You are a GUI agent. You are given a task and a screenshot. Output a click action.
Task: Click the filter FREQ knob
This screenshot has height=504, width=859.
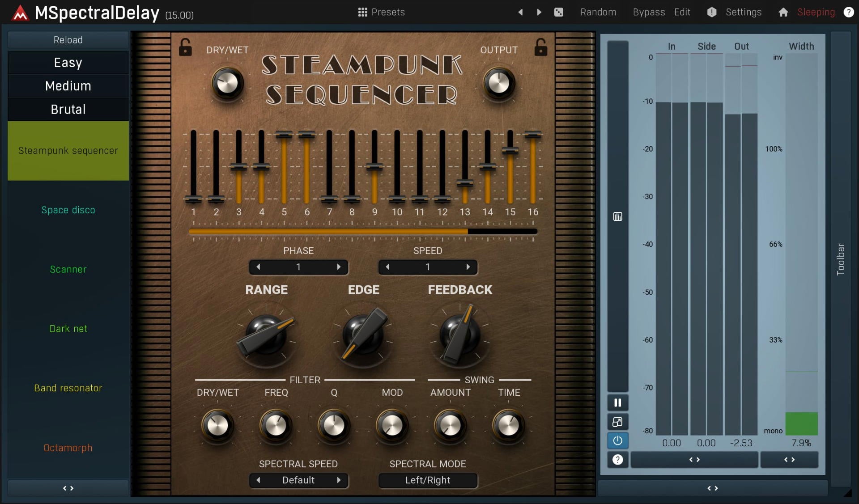276,425
